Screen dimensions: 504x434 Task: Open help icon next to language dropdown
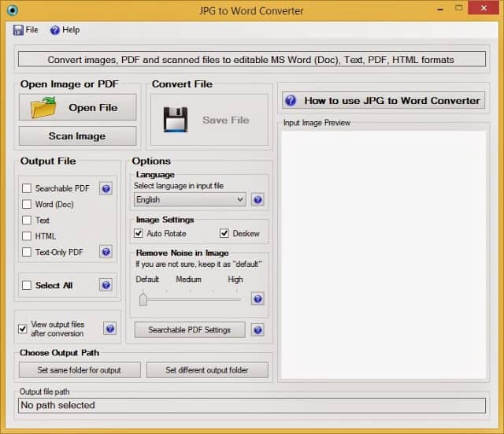(x=258, y=200)
